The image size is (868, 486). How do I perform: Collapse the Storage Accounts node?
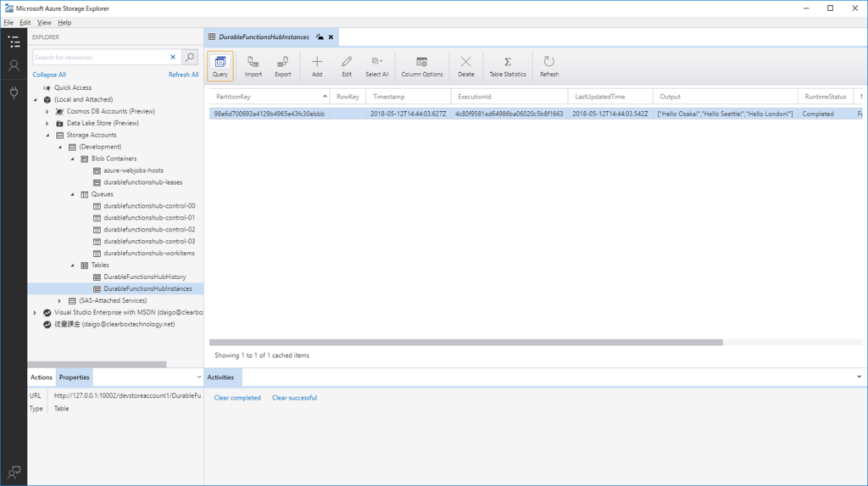tap(47, 135)
